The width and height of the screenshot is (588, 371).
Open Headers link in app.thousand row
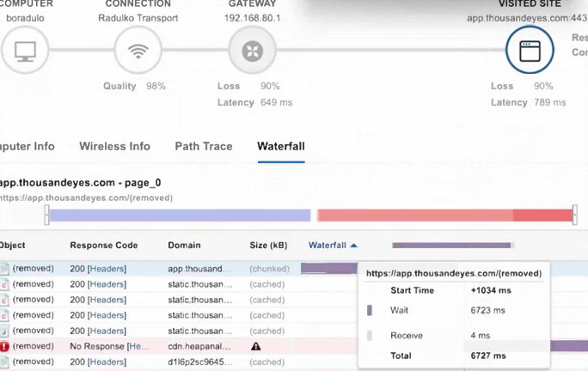pyautogui.click(x=107, y=269)
